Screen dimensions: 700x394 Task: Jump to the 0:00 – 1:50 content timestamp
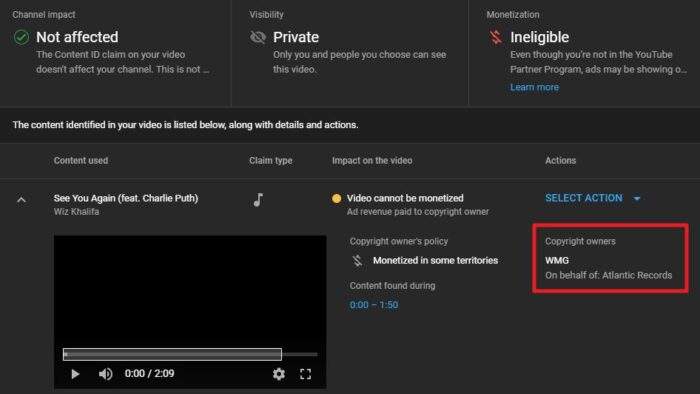click(x=374, y=305)
